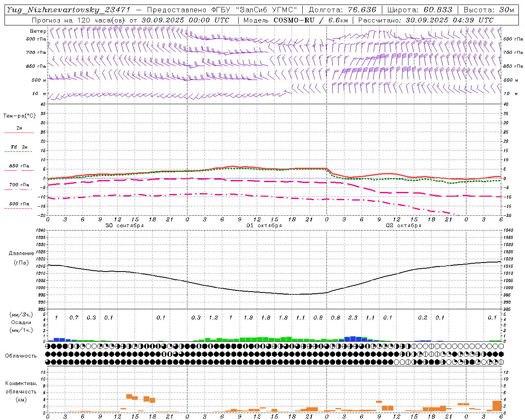Click the Давление pressure panel label
Viewport: 525px width, 420px height.
(x=21, y=253)
